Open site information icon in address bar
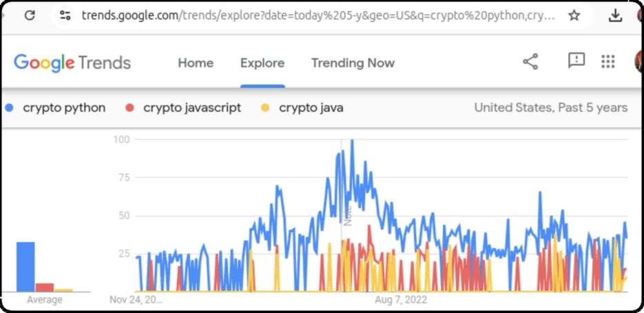This screenshot has height=313, width=644. (65, 16)
